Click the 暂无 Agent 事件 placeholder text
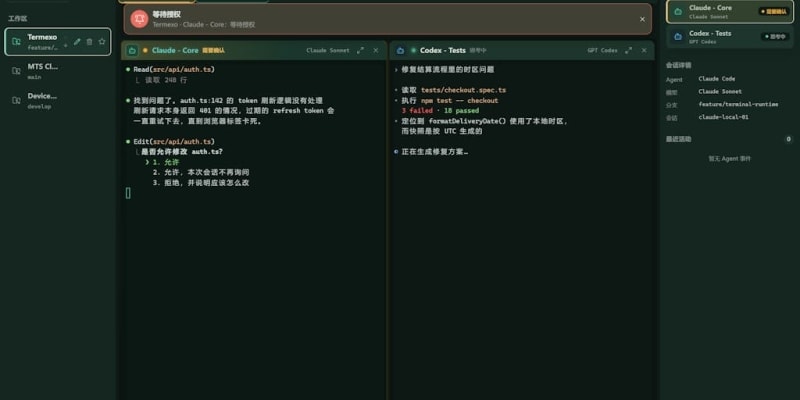This screenshot has width=800, height=400. [x=729, y=159]
